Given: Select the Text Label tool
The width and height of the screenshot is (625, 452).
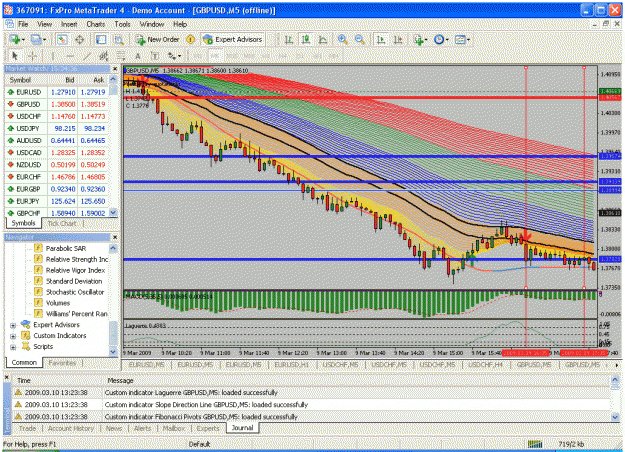Looking at the screenshot, I should tap(155, 56).
